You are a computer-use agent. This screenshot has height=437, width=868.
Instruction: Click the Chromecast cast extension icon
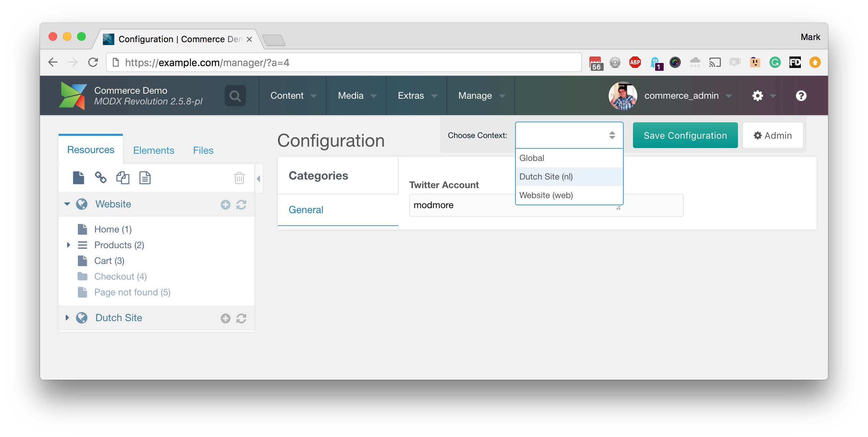point(715,62)
